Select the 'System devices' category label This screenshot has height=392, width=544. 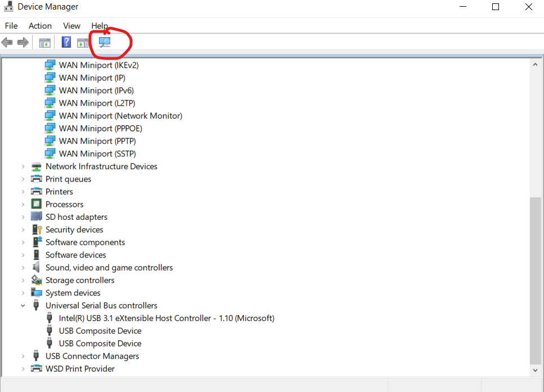(73, 293)
